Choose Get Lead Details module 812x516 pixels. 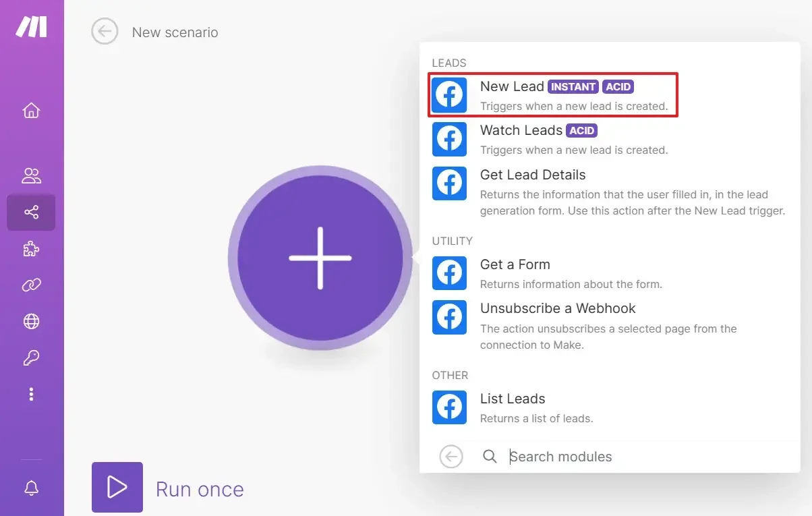tap(610, 193)
